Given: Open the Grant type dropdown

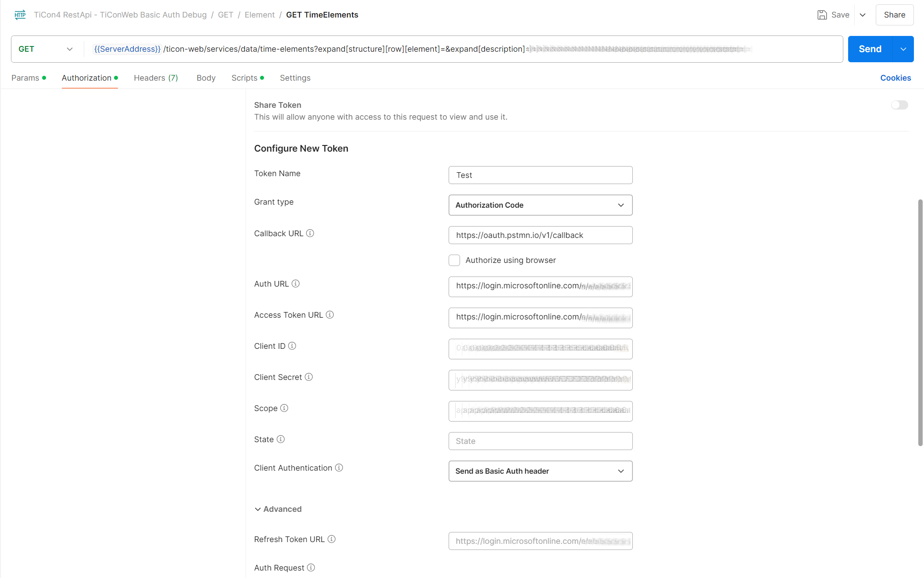Looking at the screenshot, I should [x=540, y=205].
